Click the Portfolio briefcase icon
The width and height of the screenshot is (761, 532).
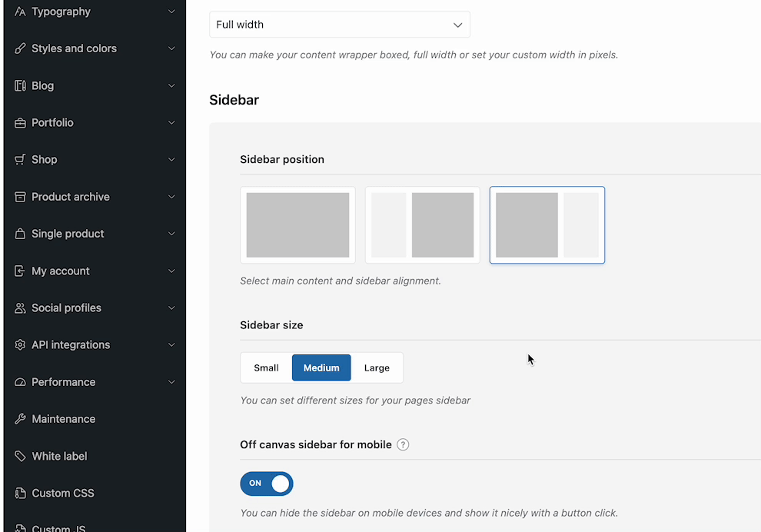coord(20,123)
